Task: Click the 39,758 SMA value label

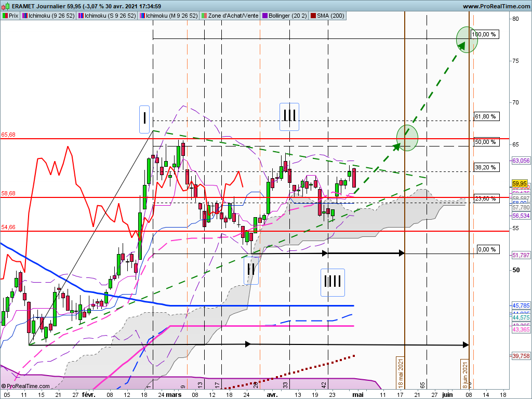Action: pos(521,356)
